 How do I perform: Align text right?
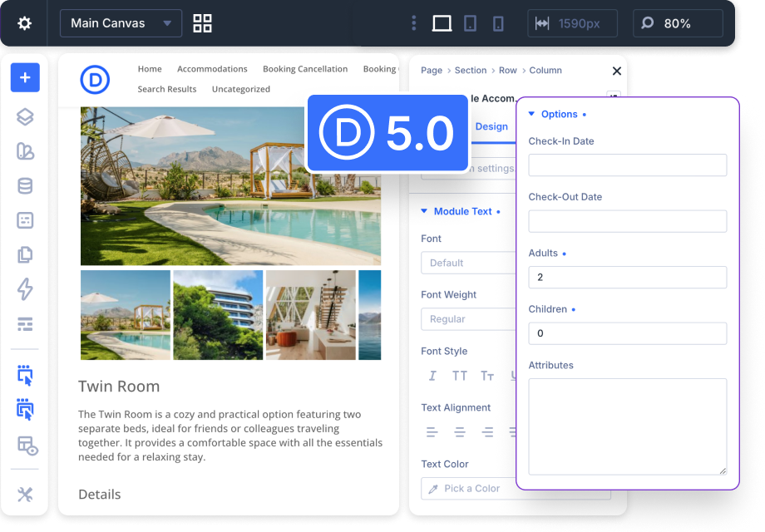point(487,432)
